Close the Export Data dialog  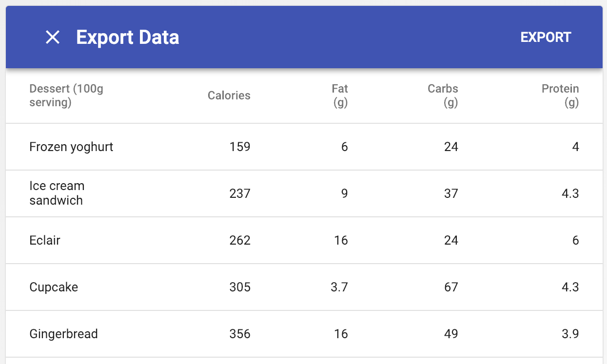(x=53, y=38)
